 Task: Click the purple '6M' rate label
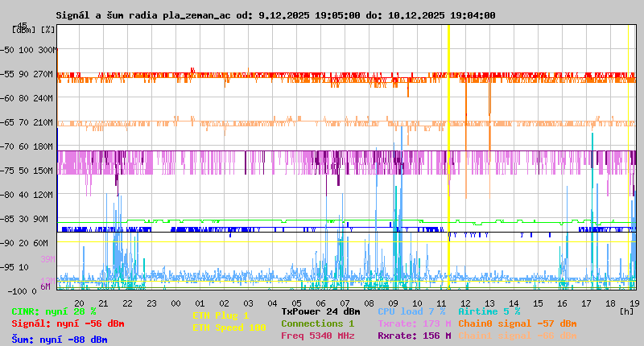[x=45, y=286]
